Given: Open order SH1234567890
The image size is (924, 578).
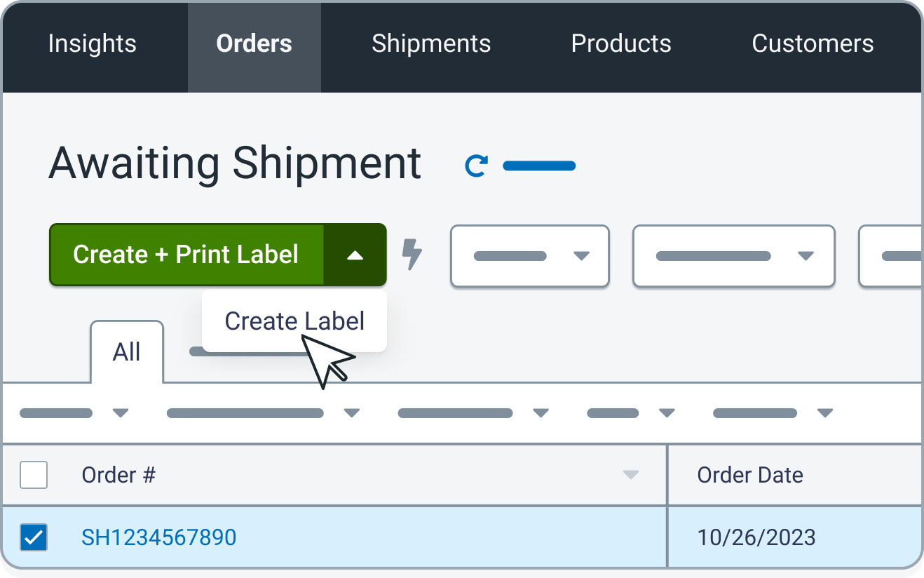Looking at the screenshot, I should coord(158,537).
